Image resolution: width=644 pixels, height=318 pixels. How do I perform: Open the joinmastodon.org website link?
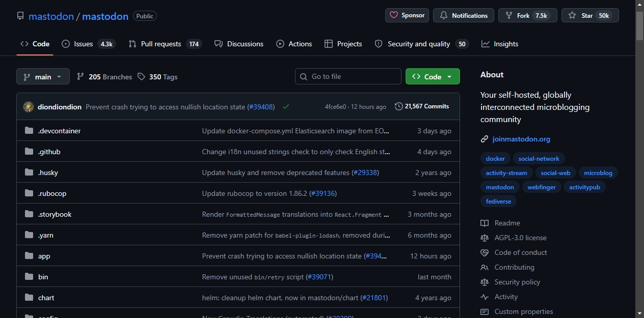tap(521, 139)
